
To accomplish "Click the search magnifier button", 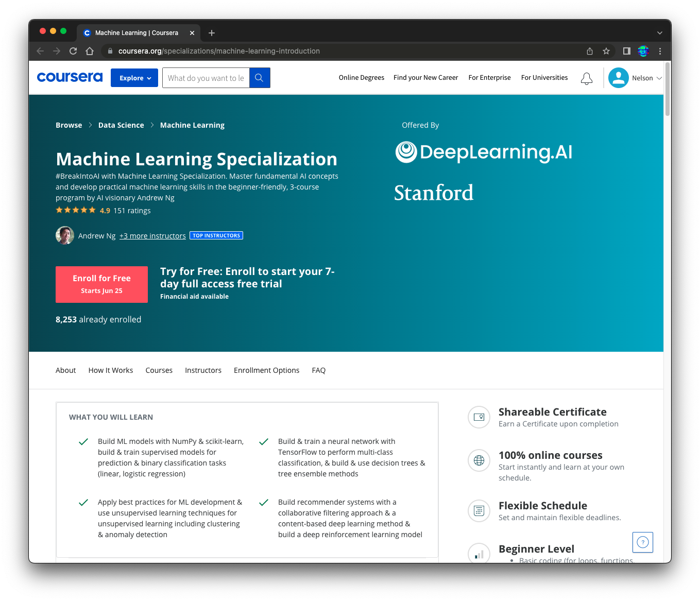I will tap(260, 78).
